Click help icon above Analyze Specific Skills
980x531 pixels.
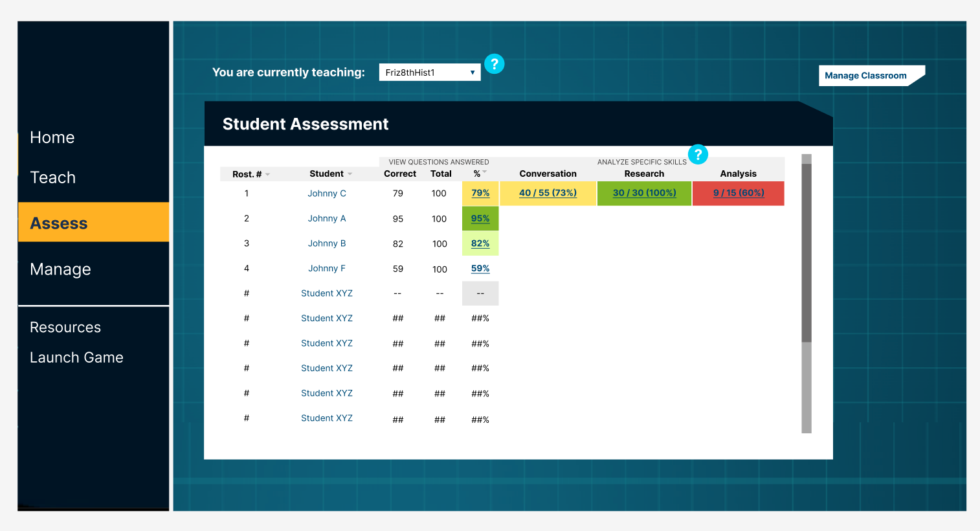coord(698,154)
